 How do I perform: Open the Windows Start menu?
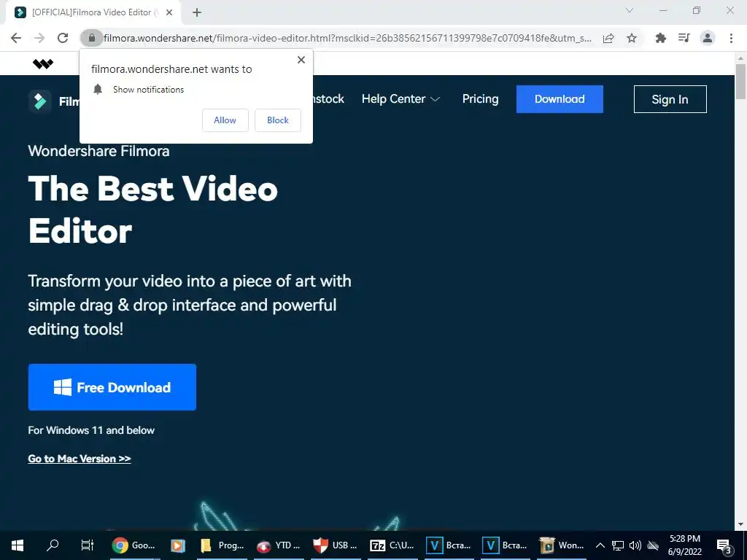pos(18,545)
